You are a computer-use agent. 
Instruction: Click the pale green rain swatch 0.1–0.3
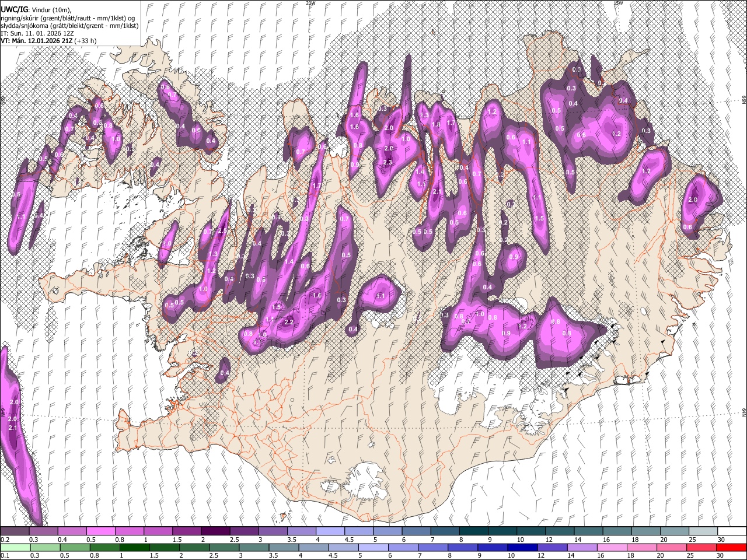coord(15,547)
